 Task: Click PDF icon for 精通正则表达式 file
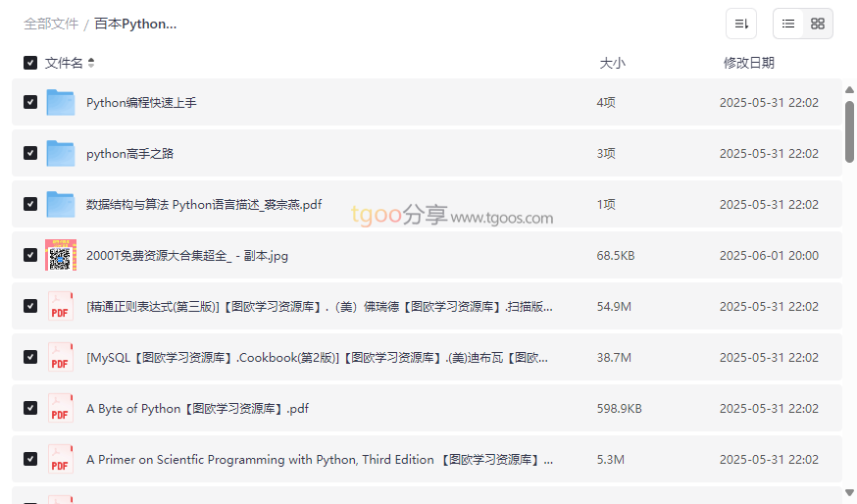click(x=61, y=306)
